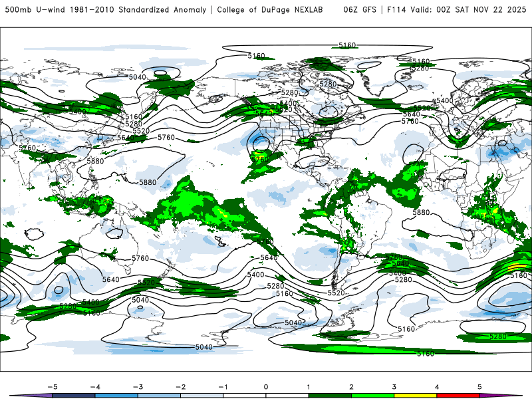Click the '5640' contour label southwest of New Zealand
The image size is (532, 399).
(111, 279)
